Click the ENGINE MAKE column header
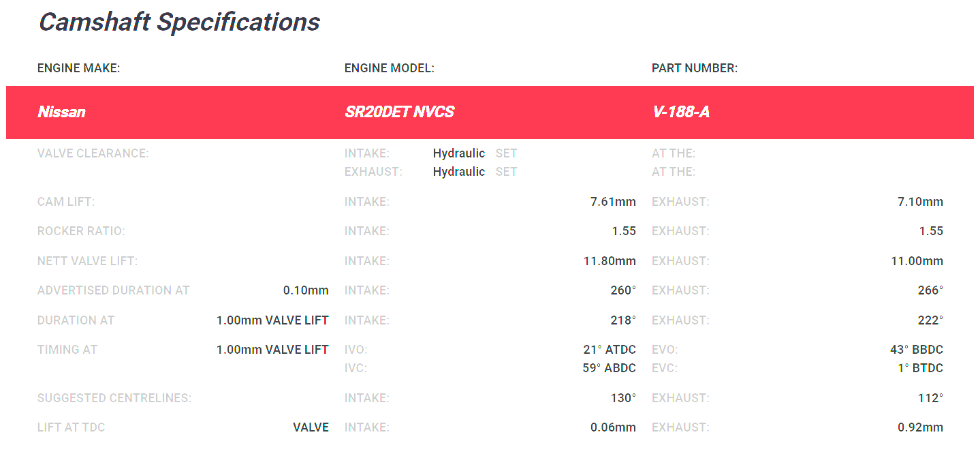The width and height of the screenshot is (980, 454). pyautogui.click(x=78, y=68)
